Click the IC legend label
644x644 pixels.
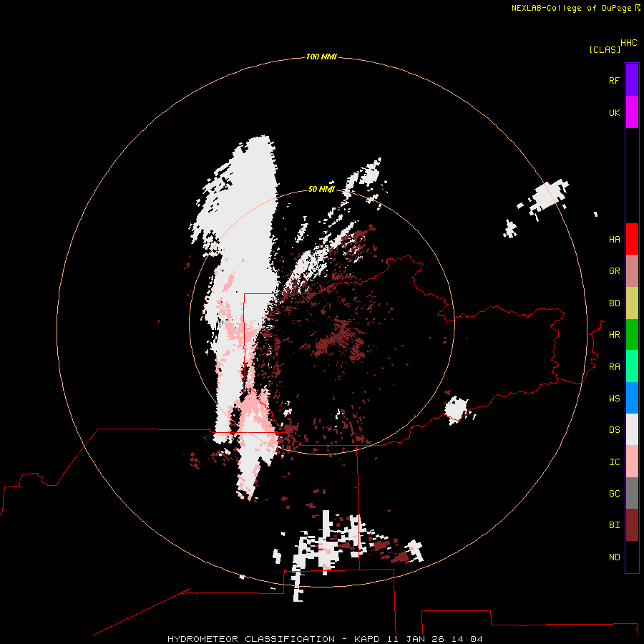(x=614, y=462)
